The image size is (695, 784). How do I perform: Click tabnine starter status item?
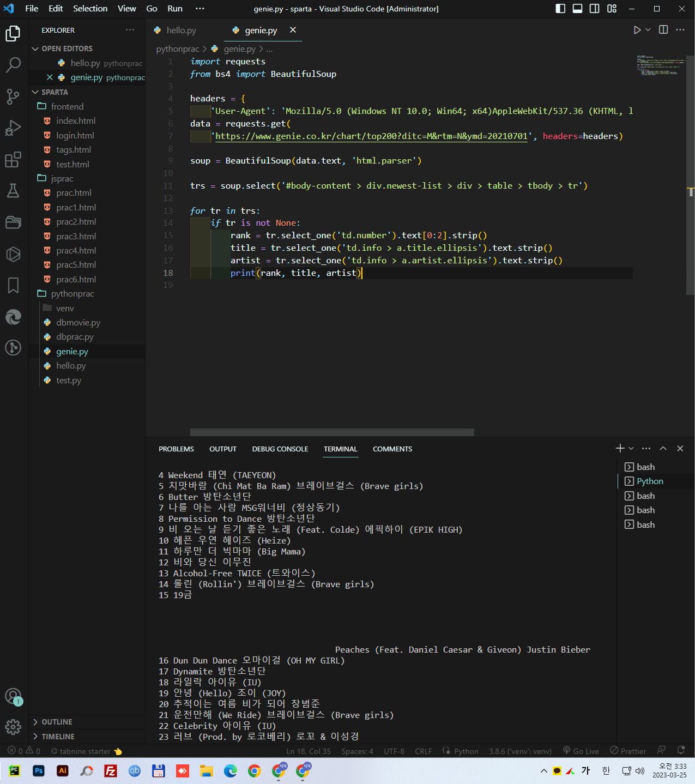[x=86, y=751]
